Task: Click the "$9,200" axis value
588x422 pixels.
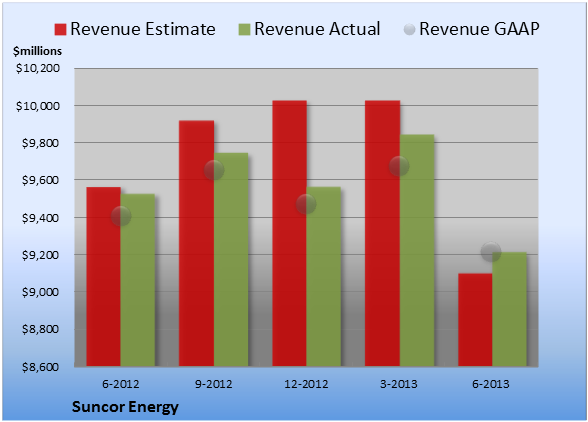Action: [x=40, y=255]
